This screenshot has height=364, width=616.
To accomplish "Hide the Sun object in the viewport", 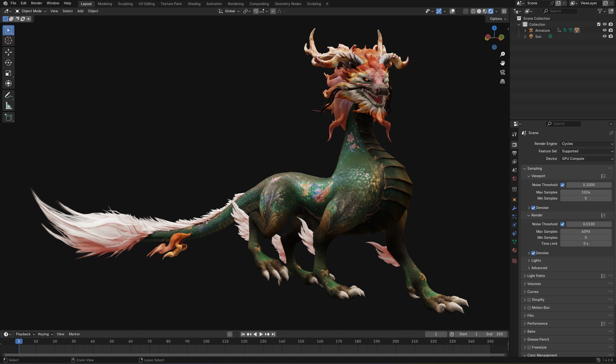I will tap(604, 36).
